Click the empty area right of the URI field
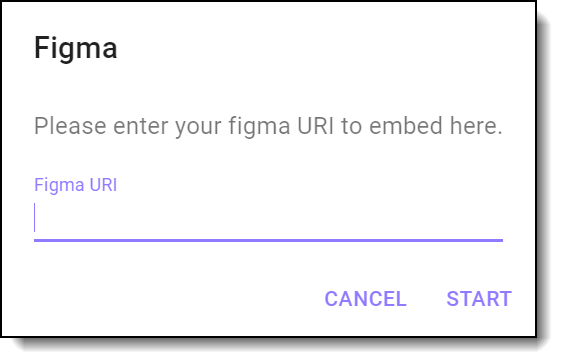Screen dimensions: 562x363 519,219
